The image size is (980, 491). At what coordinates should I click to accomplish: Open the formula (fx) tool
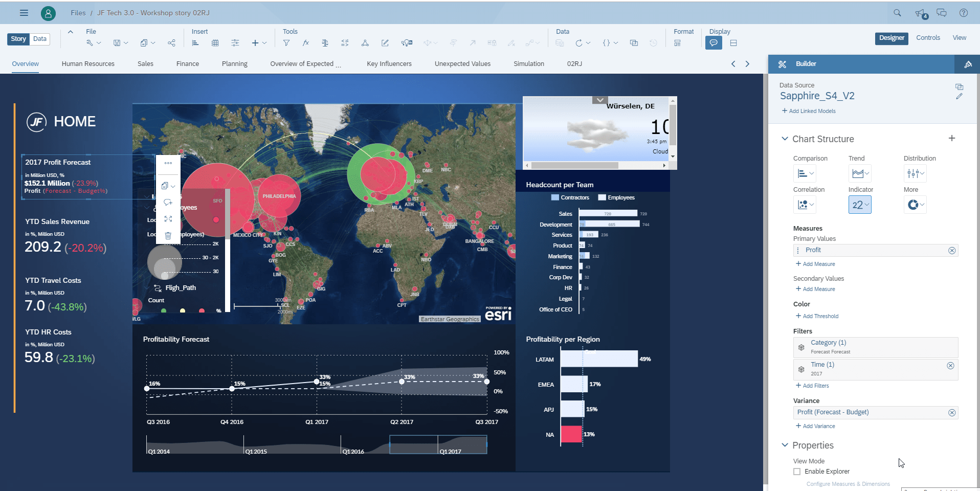(305, 43)
